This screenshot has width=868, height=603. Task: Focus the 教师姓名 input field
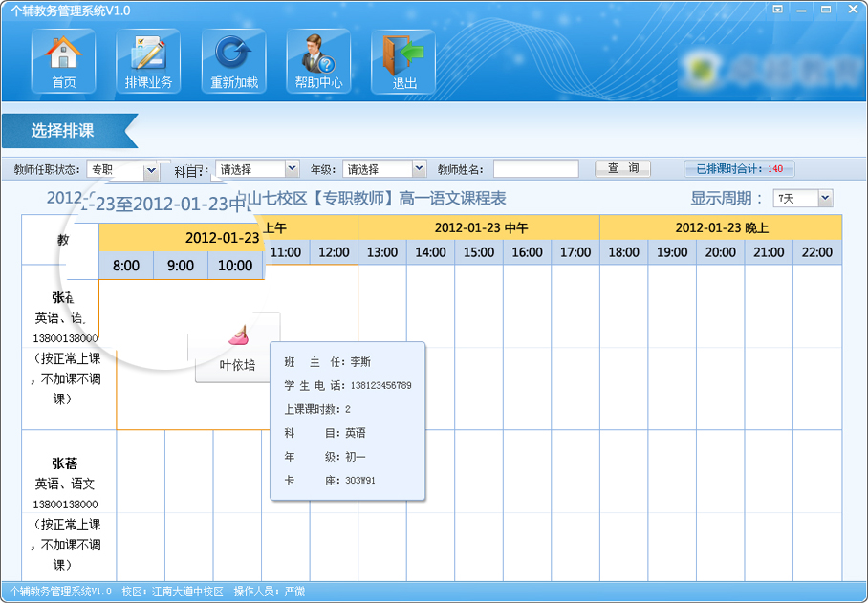click(535, 169)
